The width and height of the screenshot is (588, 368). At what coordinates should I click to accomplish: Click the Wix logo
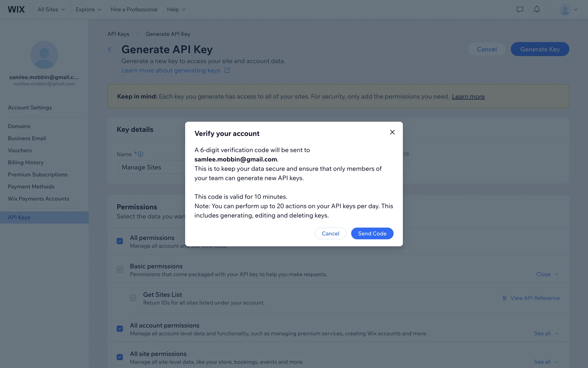16,10
